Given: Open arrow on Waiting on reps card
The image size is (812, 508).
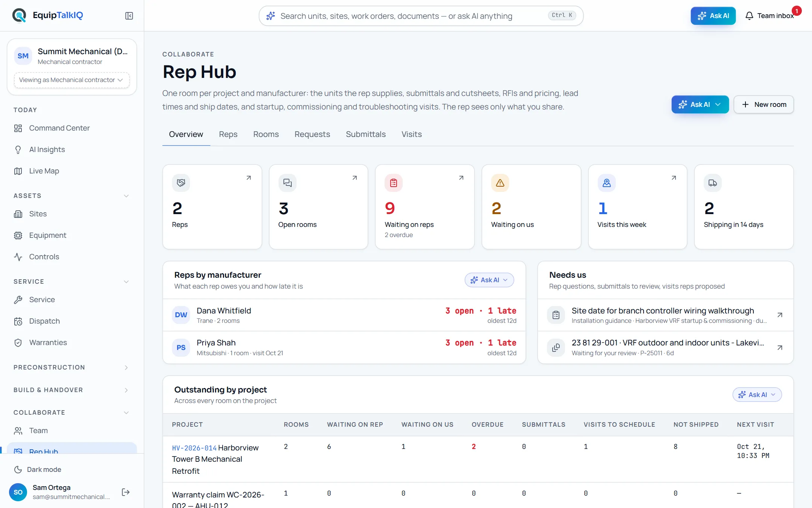Looking at the screenshot, I should (x=461, y=178).
